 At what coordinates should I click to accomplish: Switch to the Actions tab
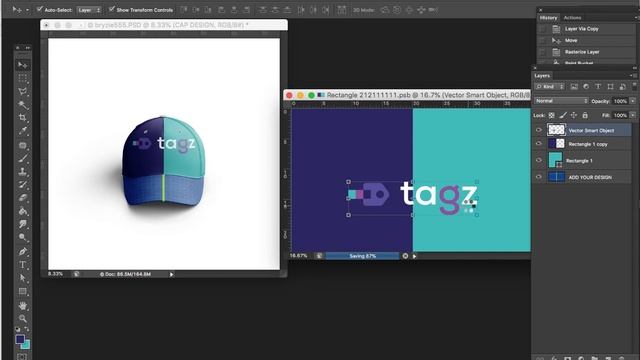click(x=572, y=18)
